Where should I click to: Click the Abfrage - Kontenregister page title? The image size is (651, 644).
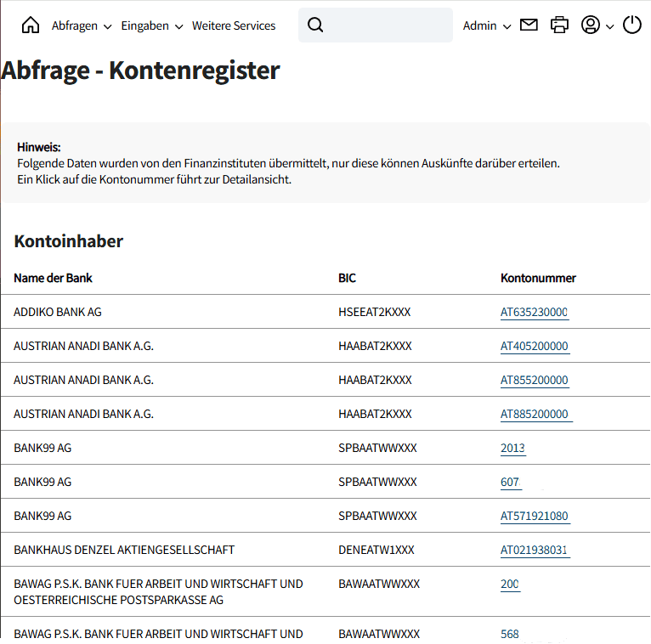click(x=140, y=71)
